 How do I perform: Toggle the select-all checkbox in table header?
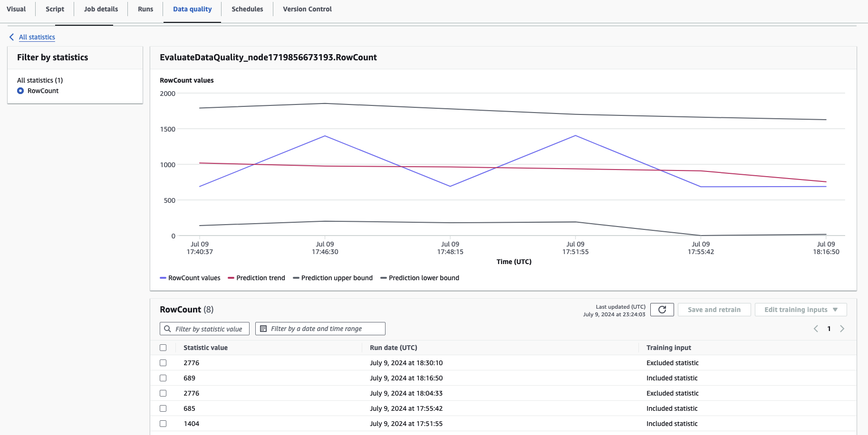coord(163,348)
